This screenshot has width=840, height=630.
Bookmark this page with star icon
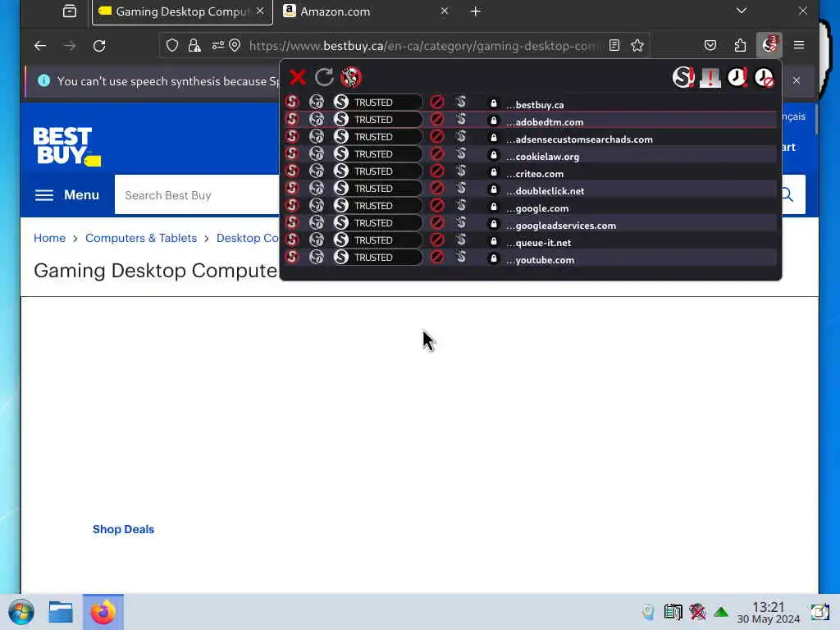(x=637, y=46)
